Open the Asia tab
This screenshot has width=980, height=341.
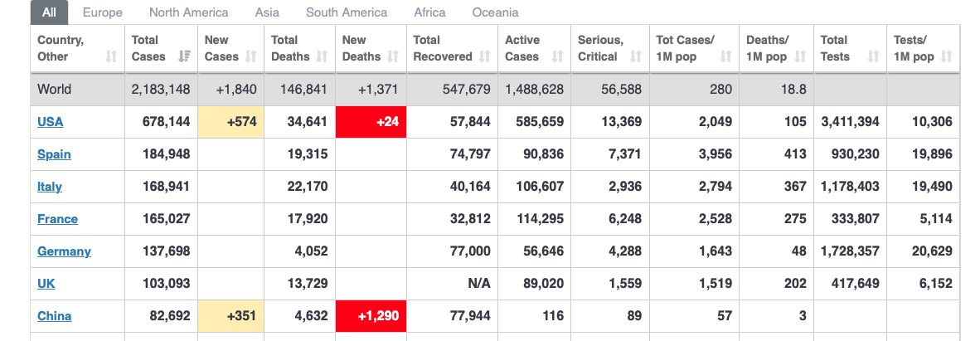[267, 12]
